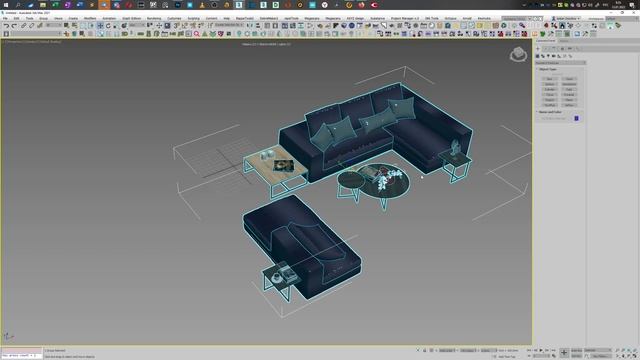This screenshot has width=640, height=360.
Task: Click the Teapot primitive button
Action: point(549,100)
